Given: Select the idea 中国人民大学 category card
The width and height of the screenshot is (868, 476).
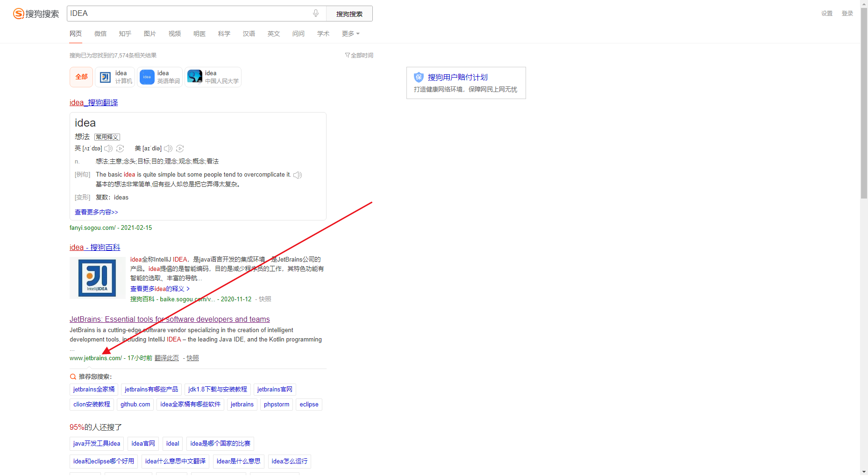Looking at the screenshot, I should (213, 77).
